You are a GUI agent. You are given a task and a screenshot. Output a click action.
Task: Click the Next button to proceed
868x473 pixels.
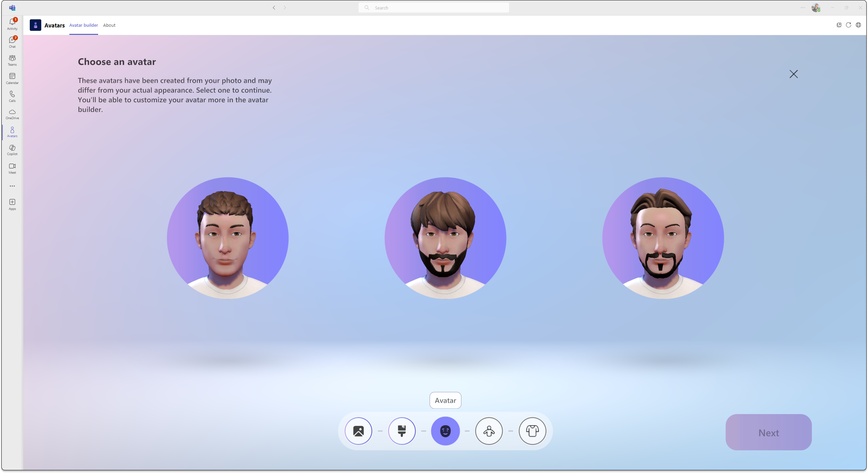769,432
